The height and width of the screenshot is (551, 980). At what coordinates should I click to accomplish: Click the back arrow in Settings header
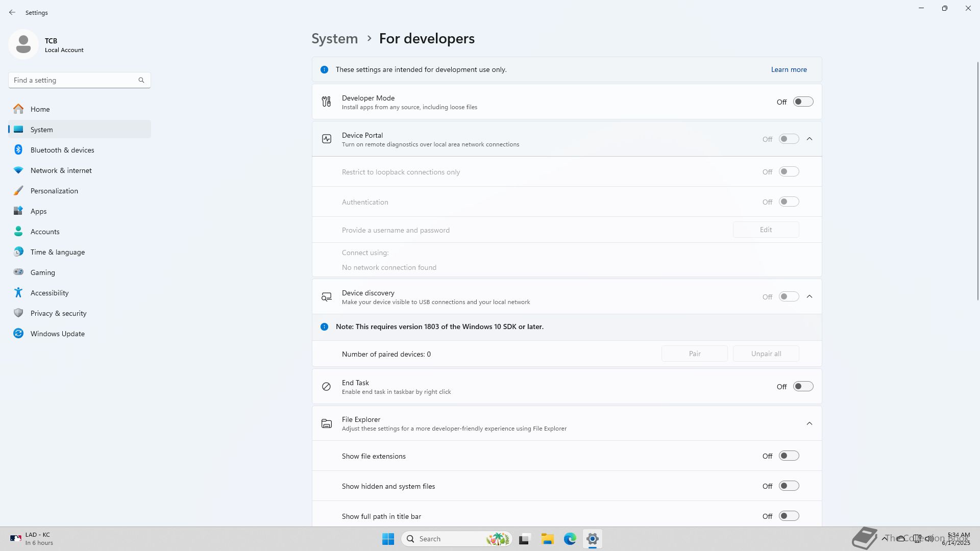tap(12, 12)
